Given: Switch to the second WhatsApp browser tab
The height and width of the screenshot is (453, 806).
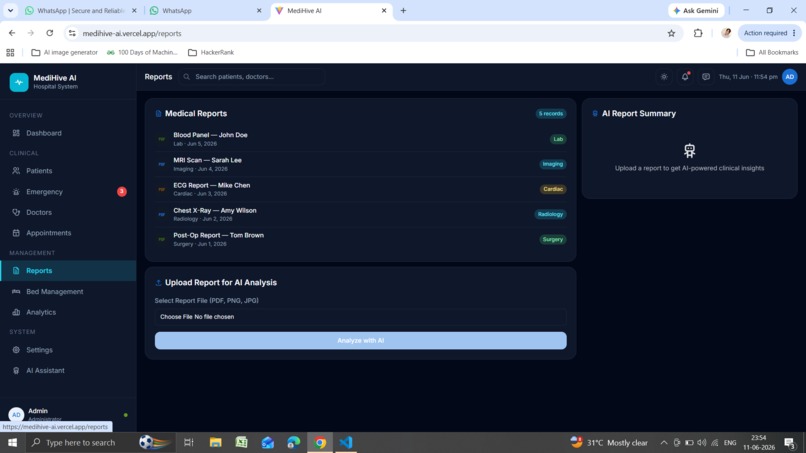Looking at the screenshot, I should point(205,10).
